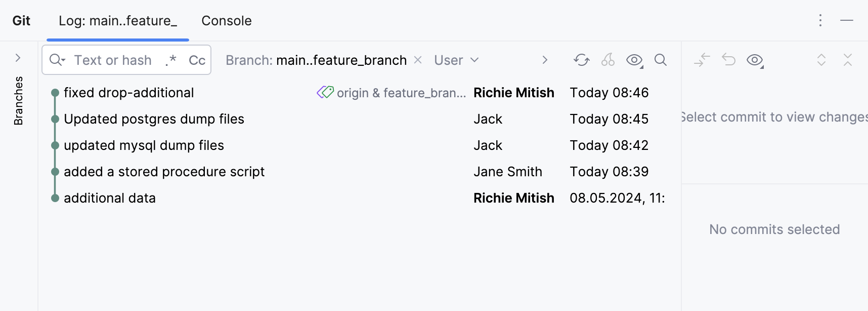868x311 pixels.
Task: Open log View Options eye icon
Action: coord(634,60)
